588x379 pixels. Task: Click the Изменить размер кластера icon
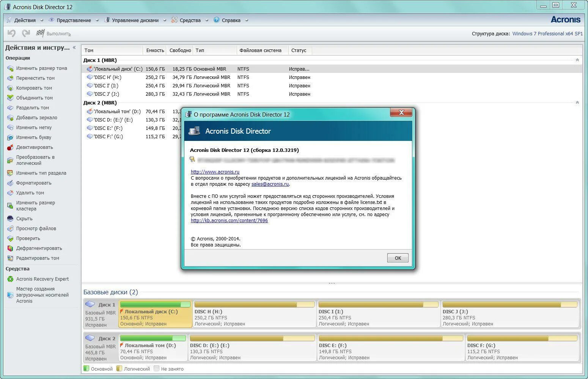10,206
